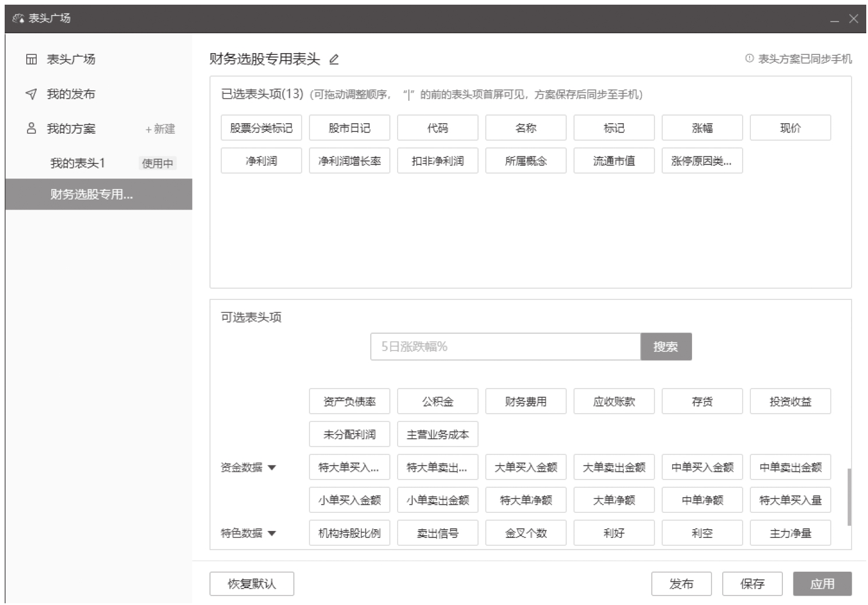This screenshot has width=868, height=605.
Task: Add the 未分配利润 header item
Action: [349, 435]
